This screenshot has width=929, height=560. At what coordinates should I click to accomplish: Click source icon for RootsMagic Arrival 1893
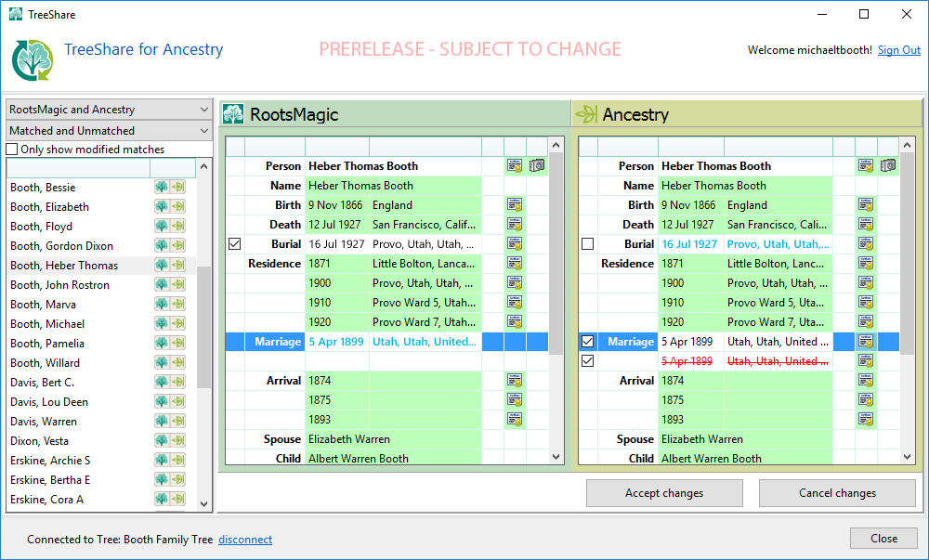click(x=515, y=420)
